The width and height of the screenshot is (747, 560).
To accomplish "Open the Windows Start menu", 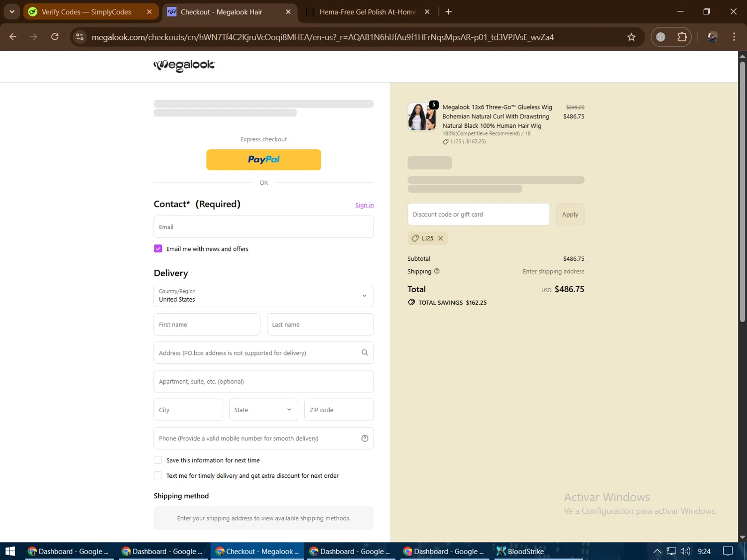I will (x=10, y=551).
